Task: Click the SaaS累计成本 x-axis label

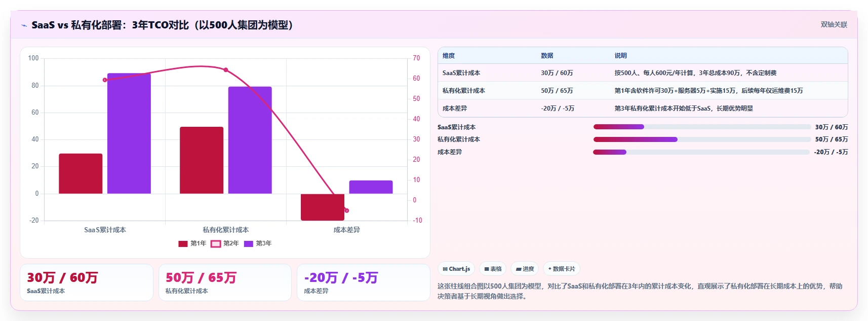Action: point(105,230)
